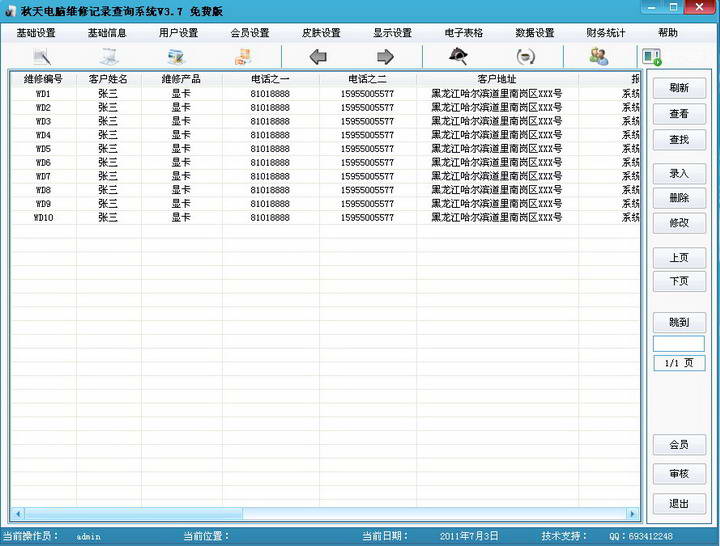Open the 用户设置 menu
Screen dimensions: 720x546
coord(178,33)
